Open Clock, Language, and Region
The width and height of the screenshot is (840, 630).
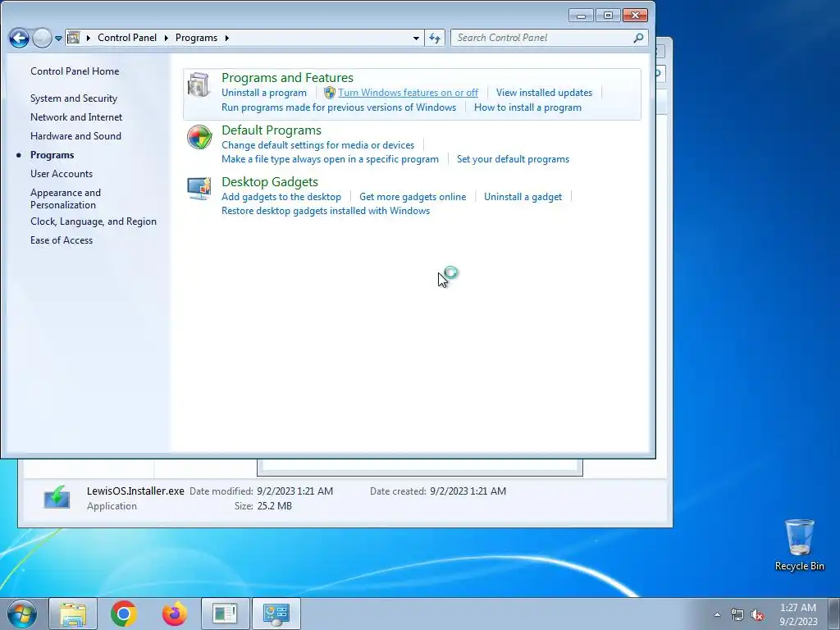[x=94, y=221]
